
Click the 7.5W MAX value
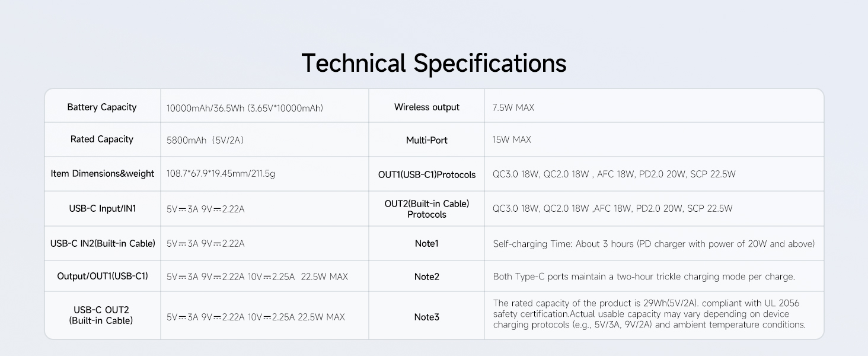[513, 108]
